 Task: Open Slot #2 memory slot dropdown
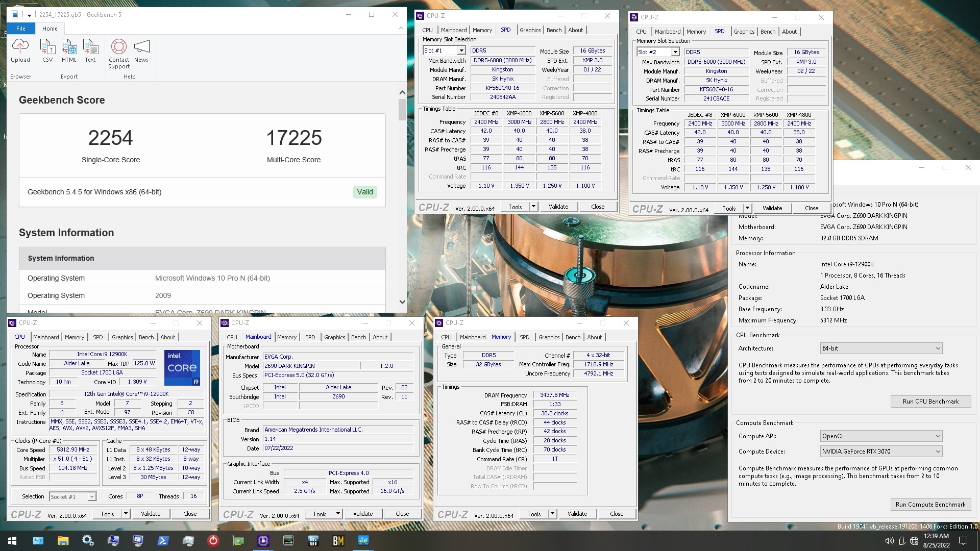click(x=675, y=52)
